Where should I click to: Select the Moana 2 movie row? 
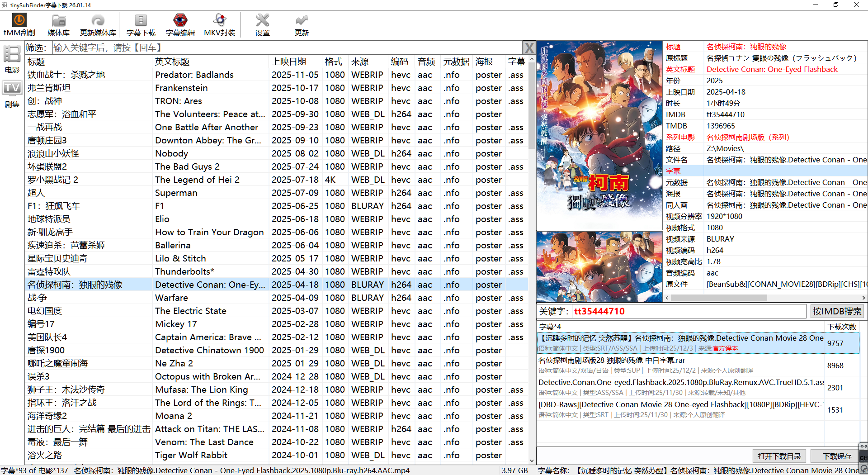pos(277,416)
